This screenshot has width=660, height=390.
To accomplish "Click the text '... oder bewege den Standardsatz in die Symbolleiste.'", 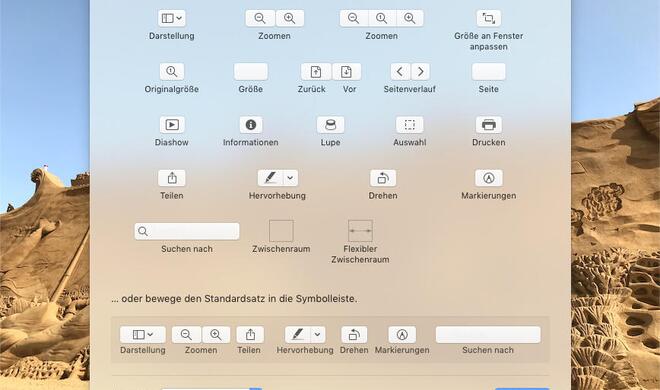I will [x=234, y=299].
